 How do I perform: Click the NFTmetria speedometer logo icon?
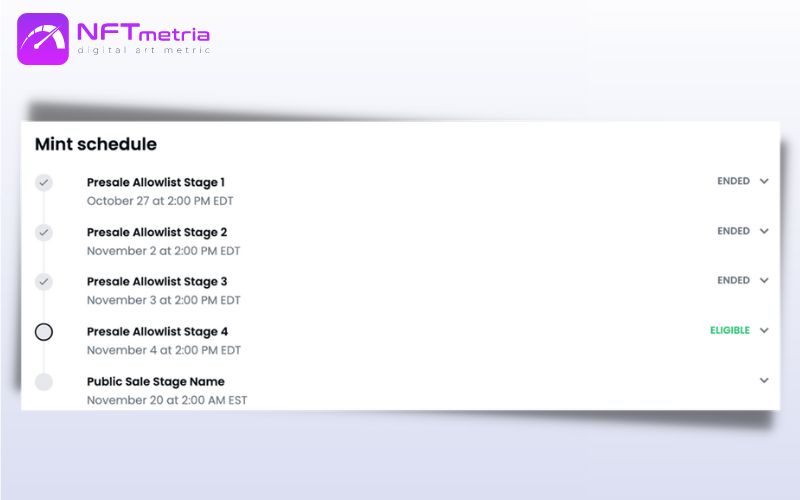43,39
